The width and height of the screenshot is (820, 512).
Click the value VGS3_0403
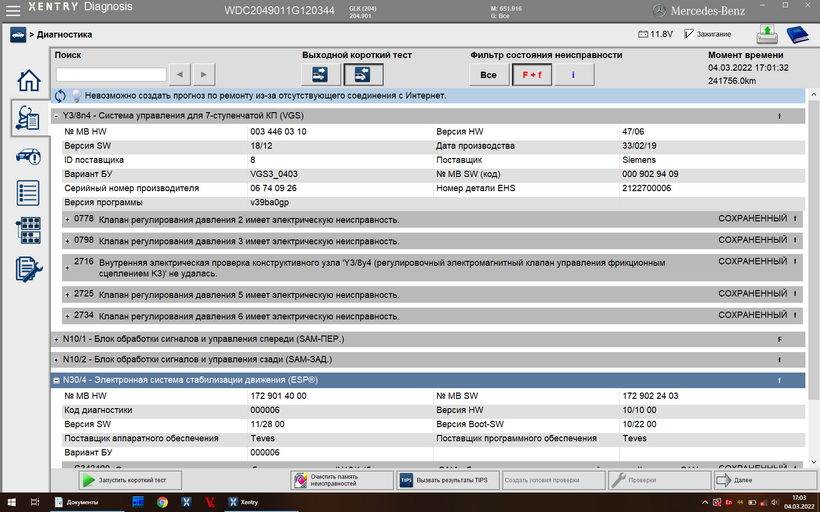coord(274,174)
